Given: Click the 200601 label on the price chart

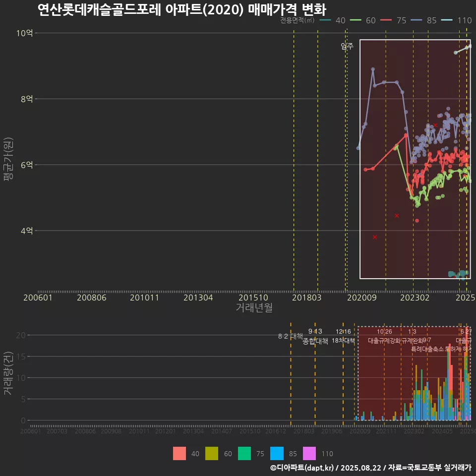Looking at the screenshot, I should point(38,297).
